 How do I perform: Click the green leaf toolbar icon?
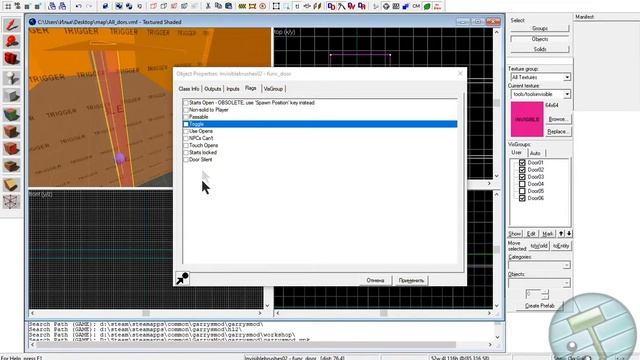[x=427, y=6]
